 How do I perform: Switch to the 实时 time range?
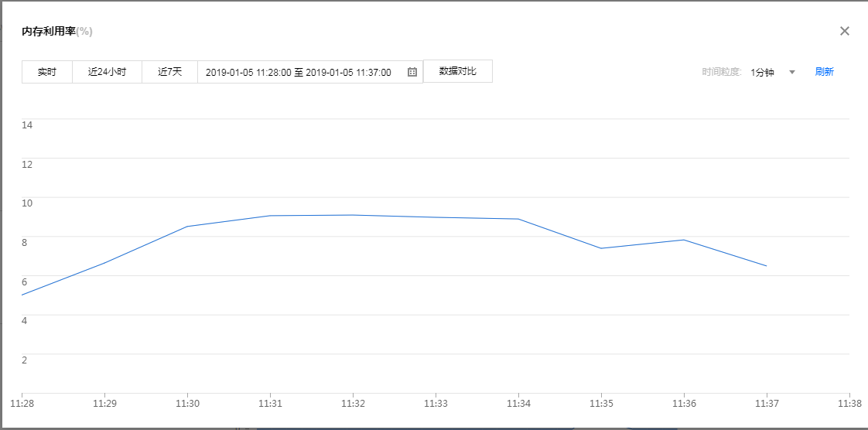[x=47, y=72]
